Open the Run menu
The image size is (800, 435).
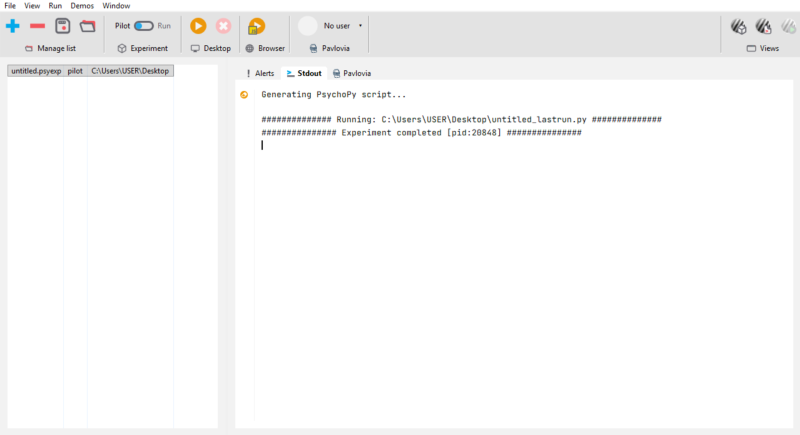pos(55,6)
